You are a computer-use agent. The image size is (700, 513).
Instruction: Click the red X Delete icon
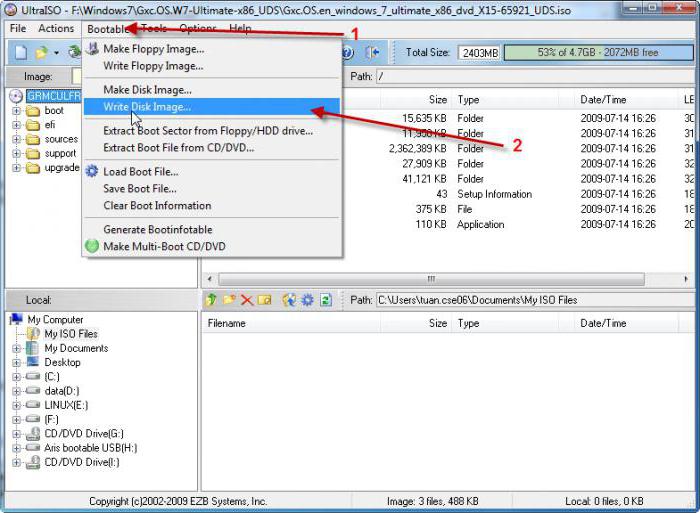pyautogui.click(x=246, y=300)
